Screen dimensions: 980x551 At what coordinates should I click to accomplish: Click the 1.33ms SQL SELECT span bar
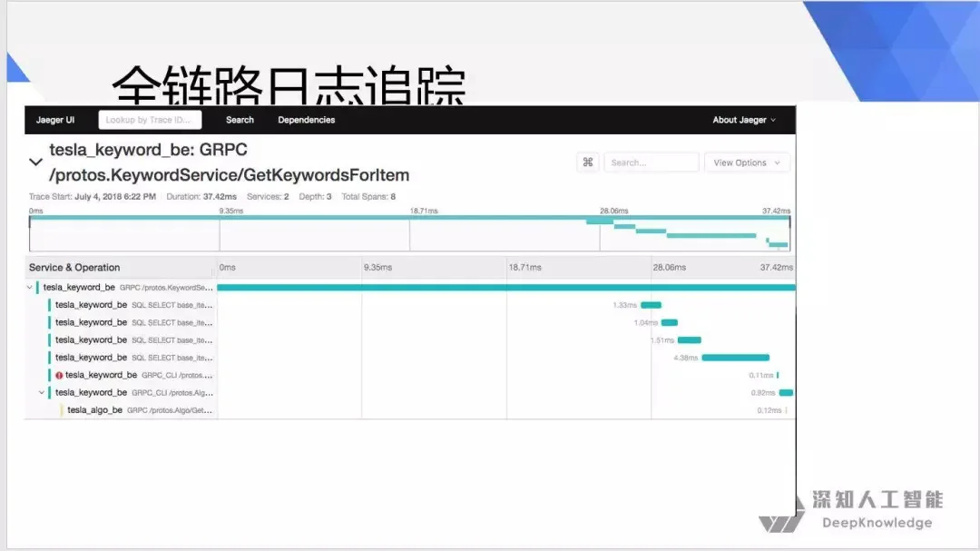(652, 305)
